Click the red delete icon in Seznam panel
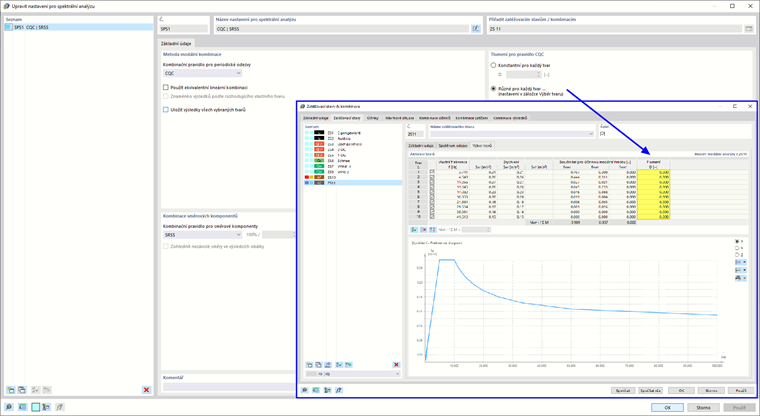The width and height of the screenshot is (760, 416). (146, 390)
